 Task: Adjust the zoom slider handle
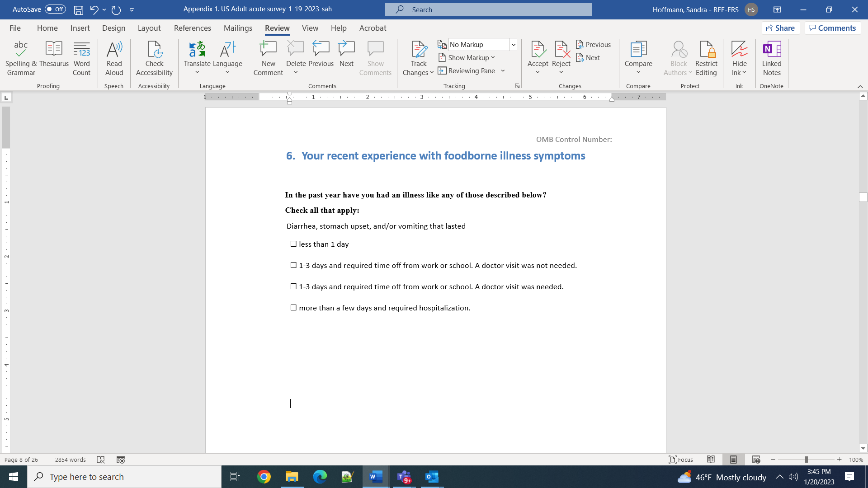[x=806, y=460]
